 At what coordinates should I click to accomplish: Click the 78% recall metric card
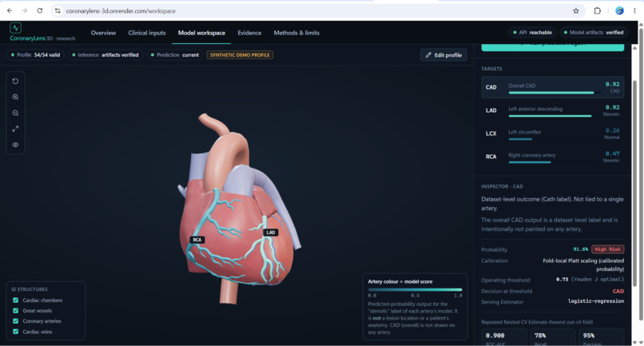click(552, 337)
